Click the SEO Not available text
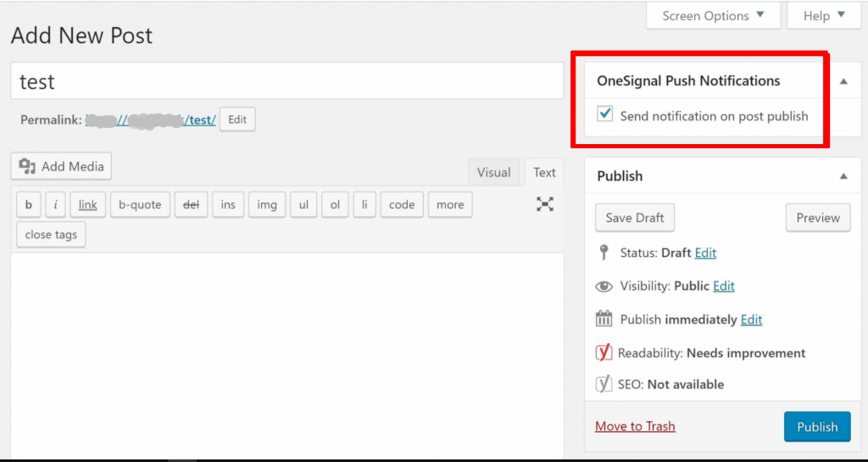Image resolution: width=868 pixels, height=462 pixels. 670,384
